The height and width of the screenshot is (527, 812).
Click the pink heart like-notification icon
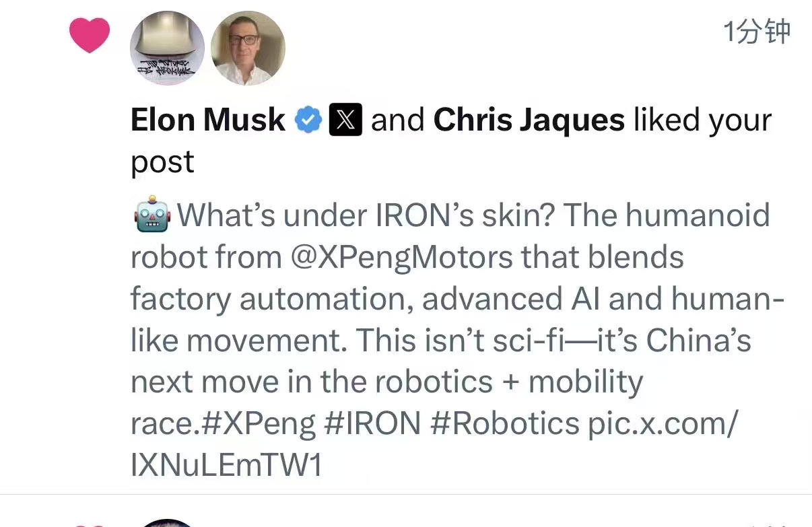[90, 35]
